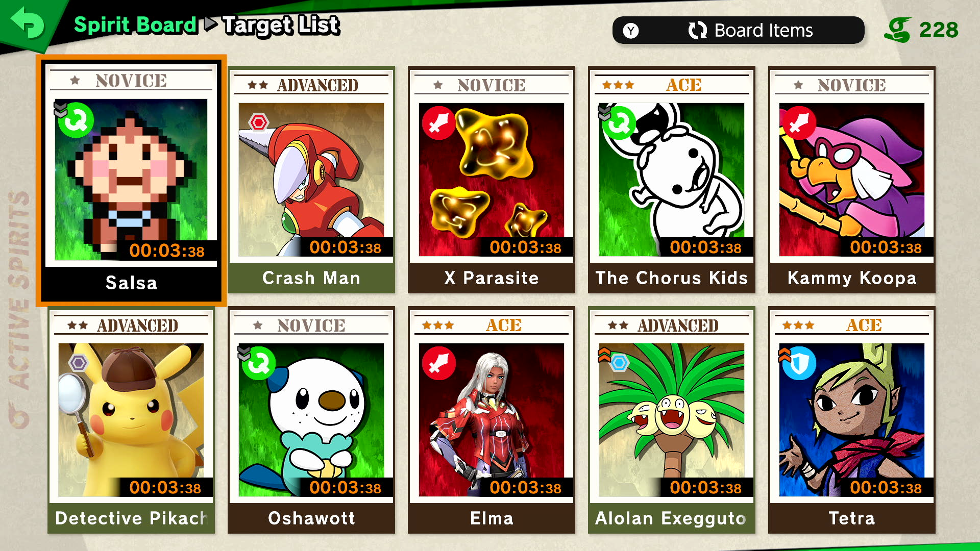Click the red attack-type icon on X Parasite
Viewport: 980px width, 551px height.
tap(438, 123)
